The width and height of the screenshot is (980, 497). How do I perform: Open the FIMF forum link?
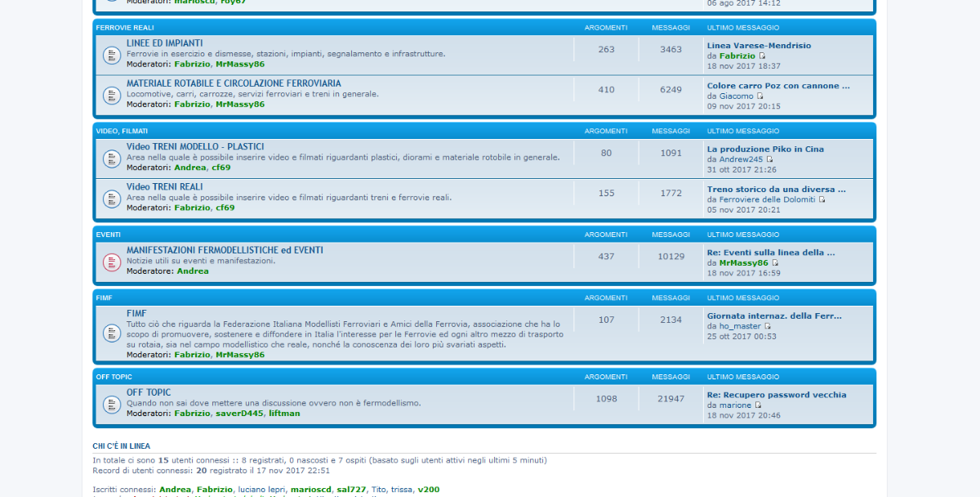point(136,313)
